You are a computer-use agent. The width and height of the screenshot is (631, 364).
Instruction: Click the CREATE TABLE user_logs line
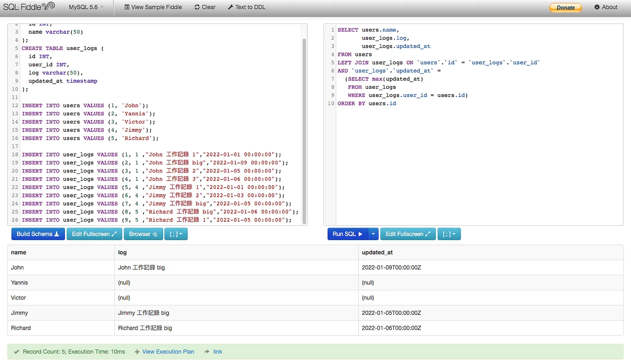63,48
